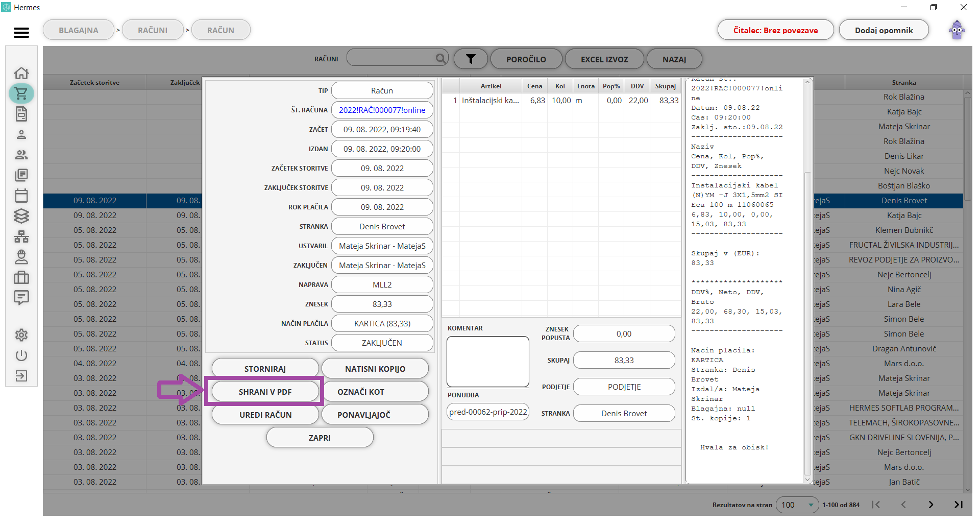Screen dimensions: 980x525
Task: Click the ZNESEK POPUSTA field
Action: [x=624, y=333]
